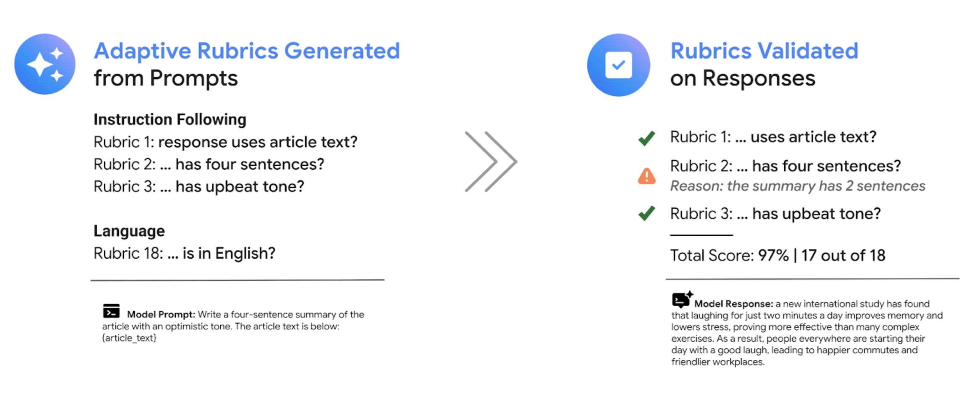Click the Model Response text paragraph
Viewport: 980px width, 399px height.
coord(805,333)
